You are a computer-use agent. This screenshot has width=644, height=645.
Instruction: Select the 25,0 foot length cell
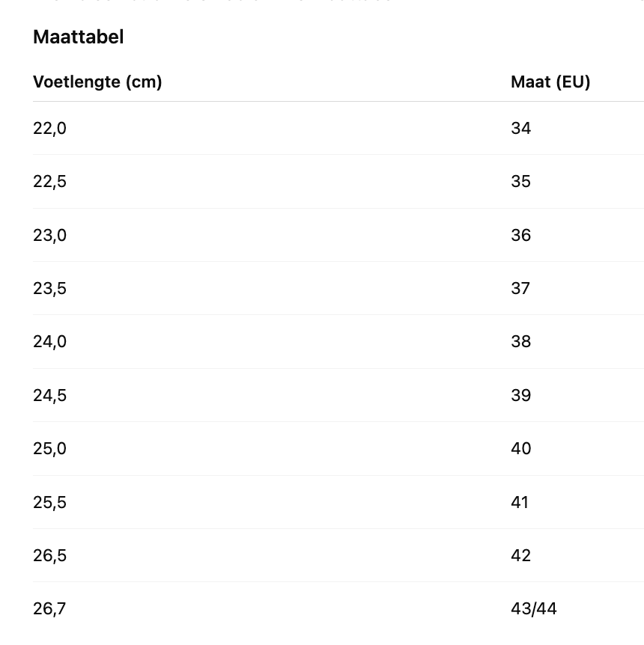pos(49,448)
